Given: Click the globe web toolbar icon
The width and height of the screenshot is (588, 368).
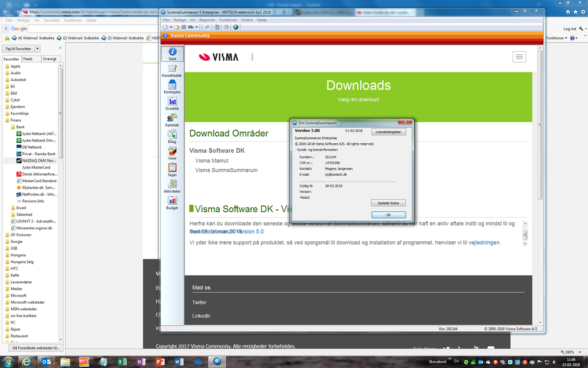Looking at the screenshot, I should [236, 27].
